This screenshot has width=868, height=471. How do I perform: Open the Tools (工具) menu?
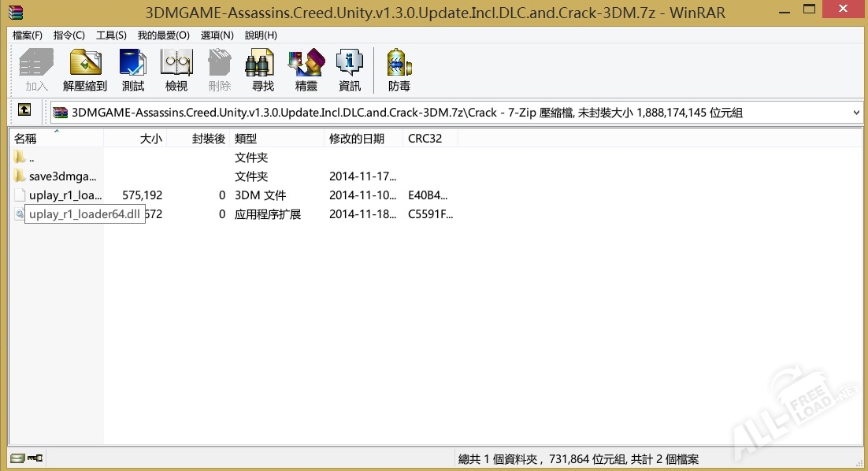tap(111, 35)
